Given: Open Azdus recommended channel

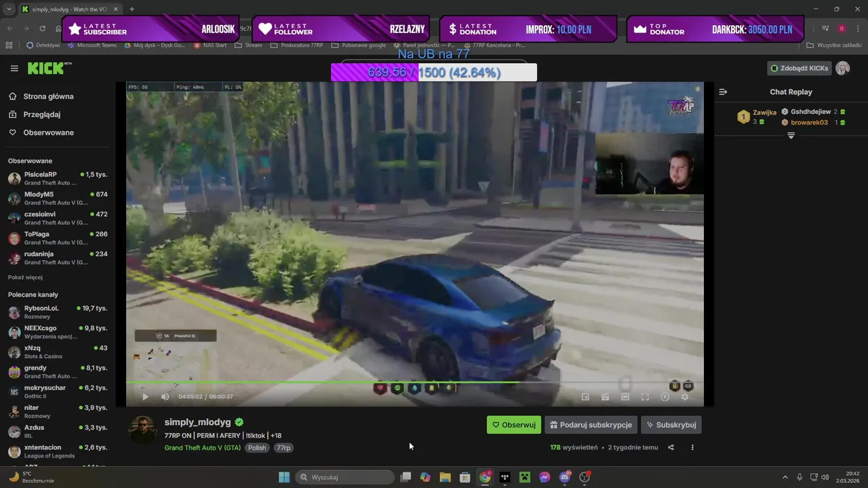Looking at the screenshot, I should tap(57, 431).
